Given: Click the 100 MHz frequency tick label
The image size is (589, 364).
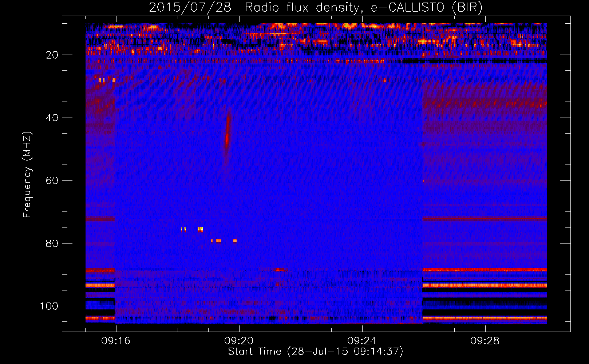Looking at the screenshot, I should pyautogui.click(x=49, y=306).
